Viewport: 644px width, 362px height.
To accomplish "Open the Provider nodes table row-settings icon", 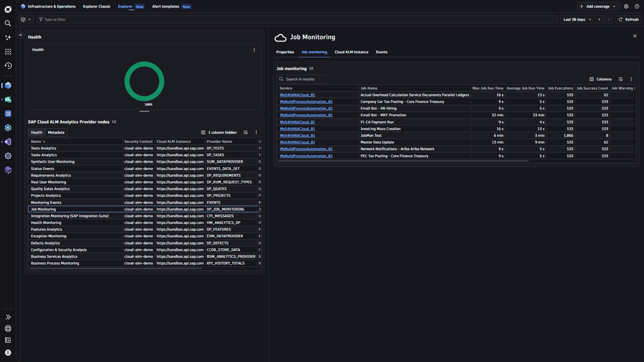I will pos(246,132).
